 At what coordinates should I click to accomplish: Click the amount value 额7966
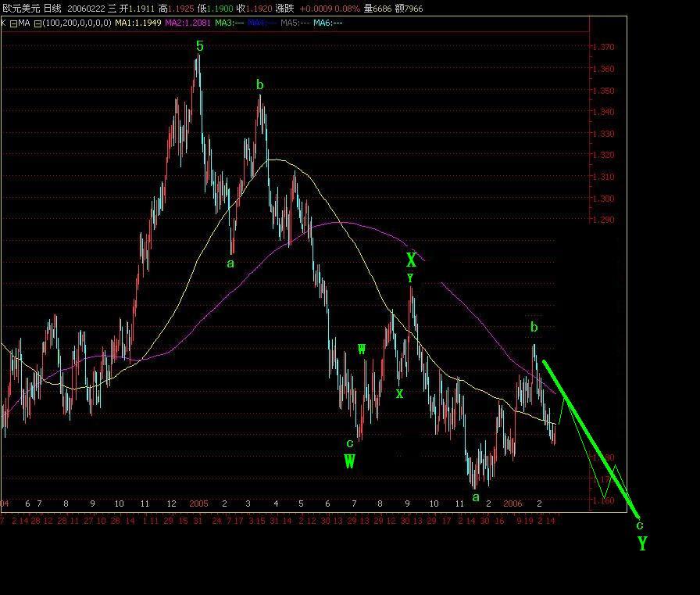tap(409, 9)
